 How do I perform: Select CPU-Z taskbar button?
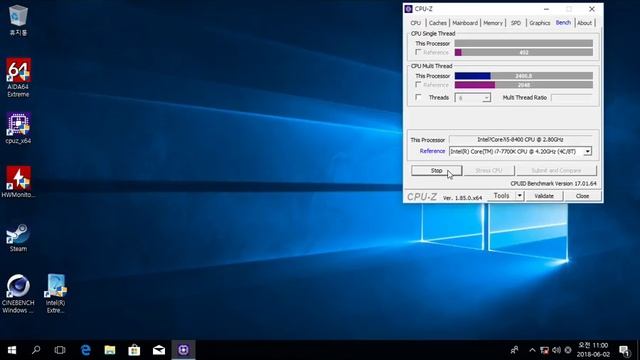point(183,350)
